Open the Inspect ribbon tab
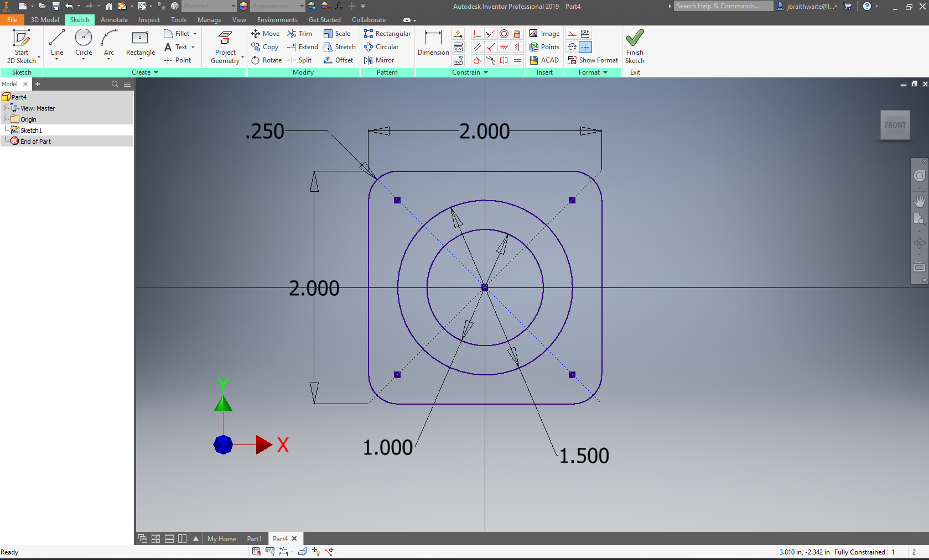The image size is (929, 560). 149,20
